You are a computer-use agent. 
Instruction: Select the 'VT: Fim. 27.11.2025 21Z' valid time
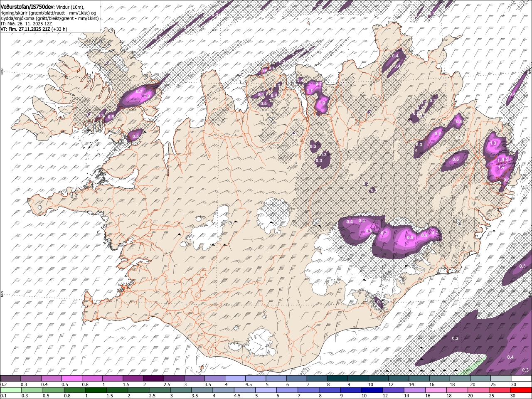coord(25,29)
